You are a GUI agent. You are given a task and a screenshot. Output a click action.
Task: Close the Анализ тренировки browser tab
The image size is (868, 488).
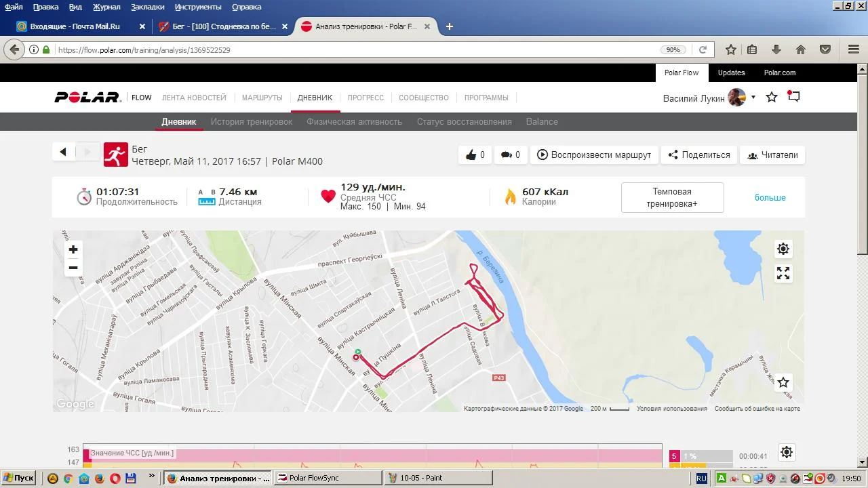pos(427,26)
